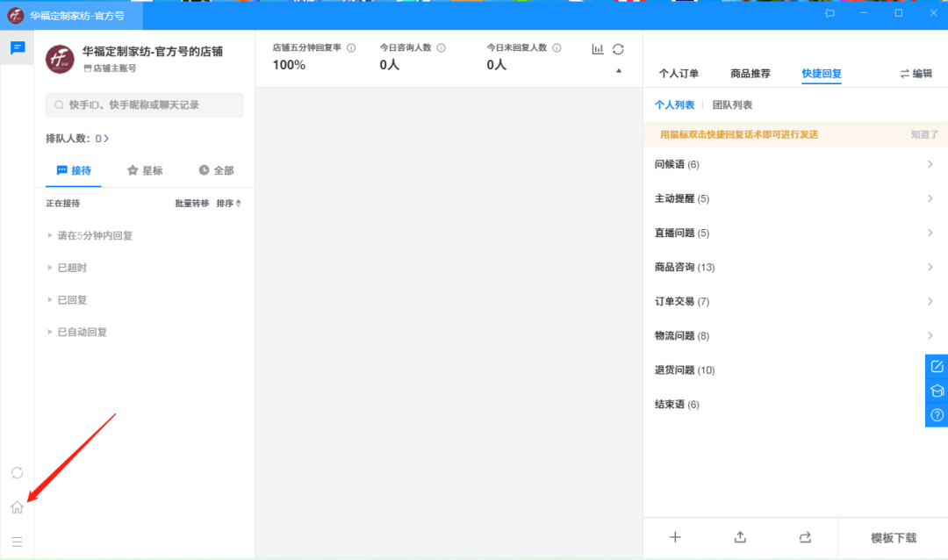The width and height of the screenshot is (948, 560).
Task: Open the help question mark icon
Action: click(x=937, y=414)
